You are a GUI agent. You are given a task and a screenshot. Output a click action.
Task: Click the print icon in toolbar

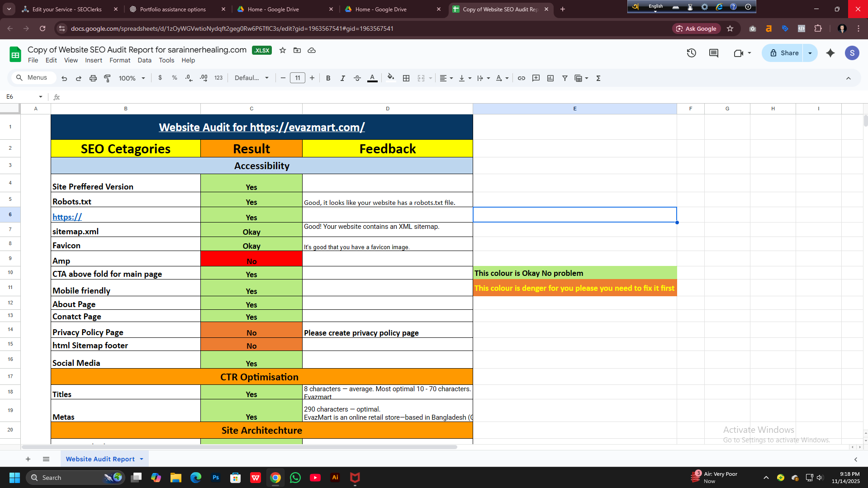(x=93, y=78)
